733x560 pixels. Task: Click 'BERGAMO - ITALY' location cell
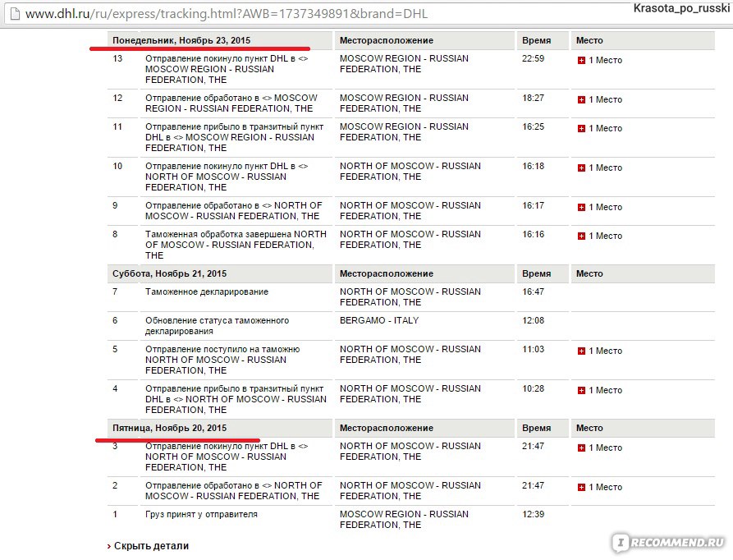379,321
